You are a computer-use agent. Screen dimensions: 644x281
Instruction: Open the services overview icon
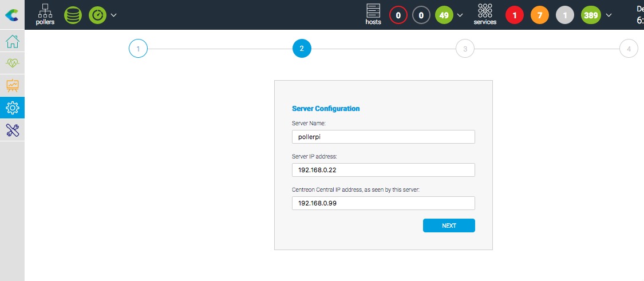485,14
